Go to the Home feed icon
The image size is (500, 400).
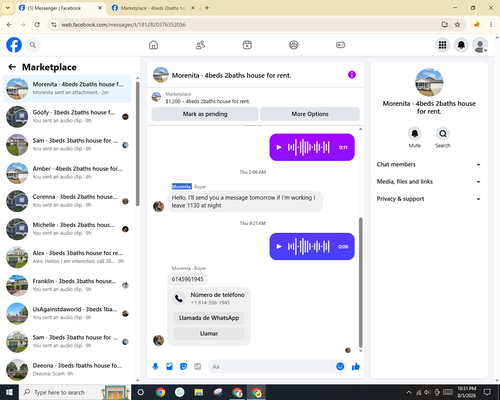tap(153, 45)
